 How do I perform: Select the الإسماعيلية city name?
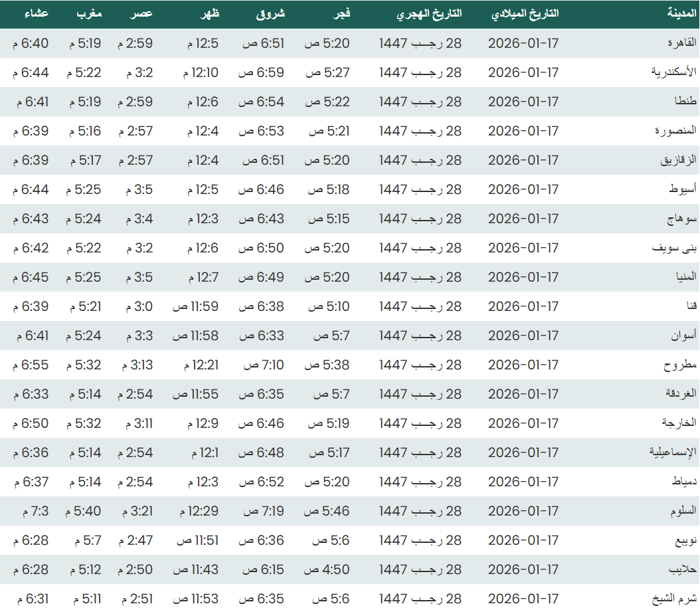673,453
